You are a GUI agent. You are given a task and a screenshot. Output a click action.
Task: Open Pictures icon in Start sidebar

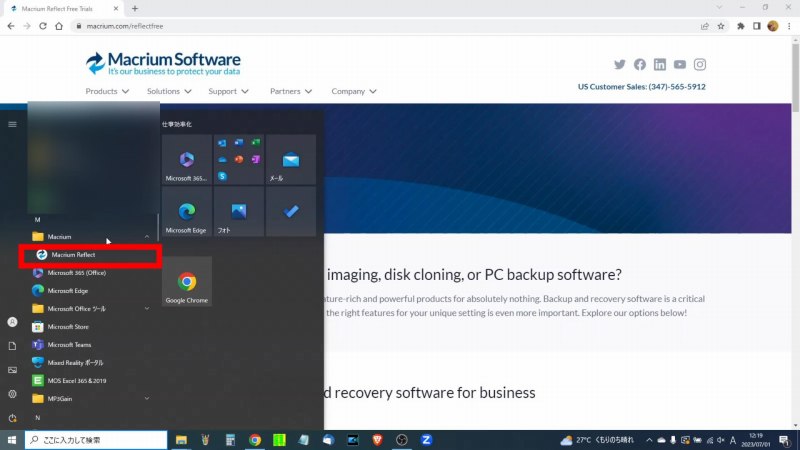point(12,370)
